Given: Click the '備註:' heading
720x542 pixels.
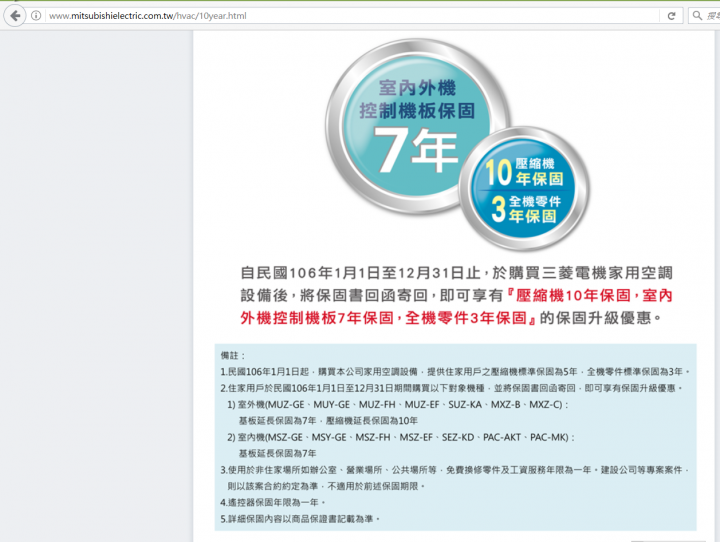Looking at the screenshot, I should tap(233, 356).
